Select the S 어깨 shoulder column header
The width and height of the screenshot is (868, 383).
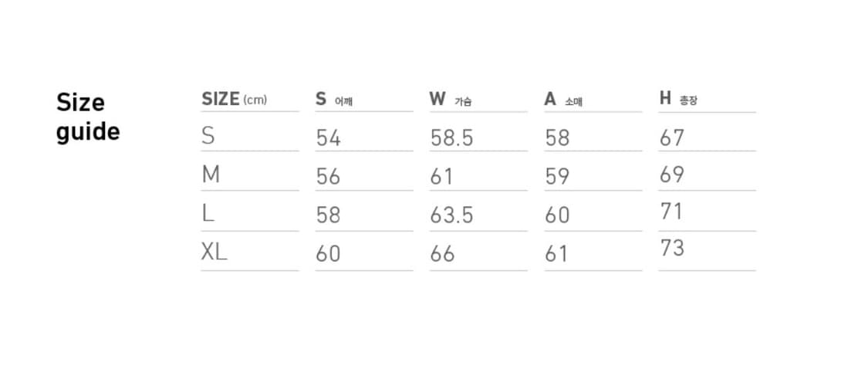pos(333,99)
